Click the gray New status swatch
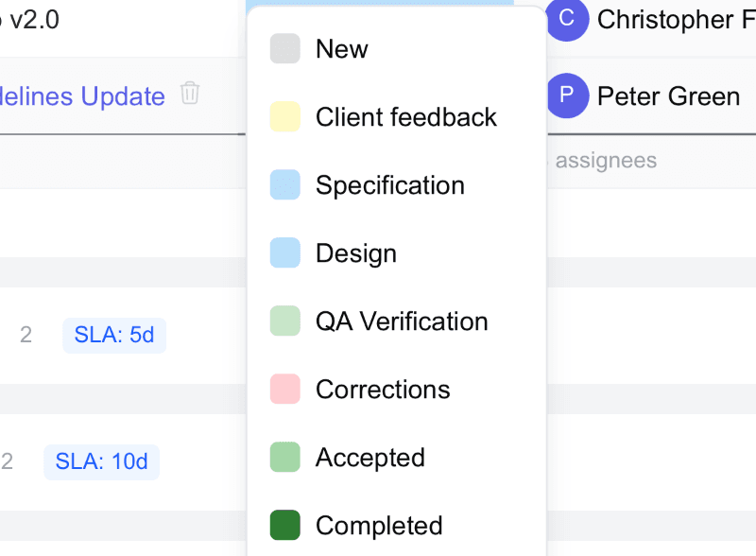Image resolution: width=756 pixels, height=556 pixels. (285, 49)
